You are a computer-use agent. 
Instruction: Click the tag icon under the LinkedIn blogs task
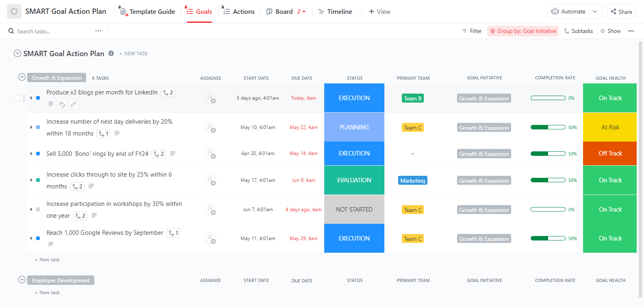[x=62, y=105]
